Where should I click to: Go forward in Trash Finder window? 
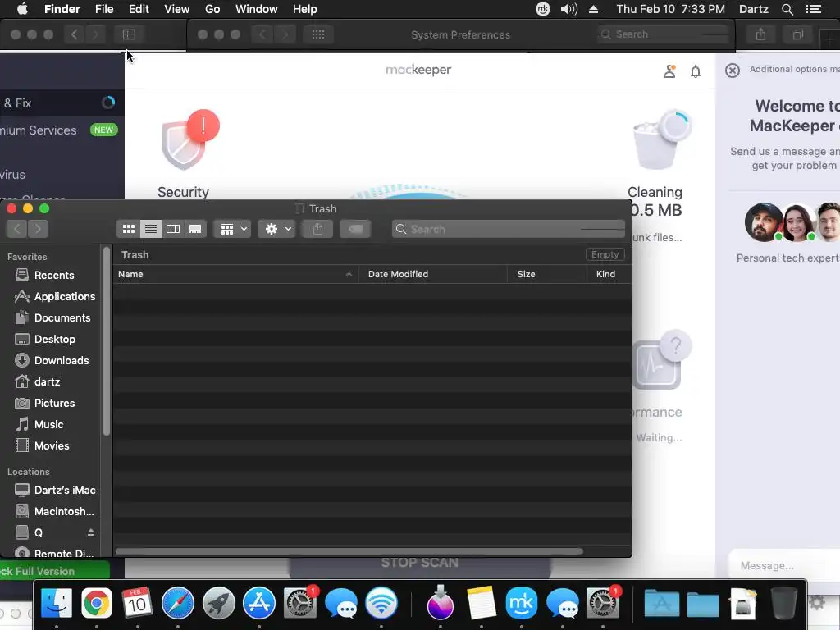38,230
